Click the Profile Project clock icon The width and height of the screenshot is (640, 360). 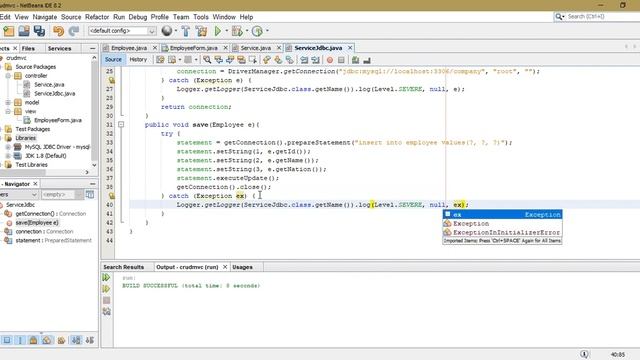(x=257, y=31)
